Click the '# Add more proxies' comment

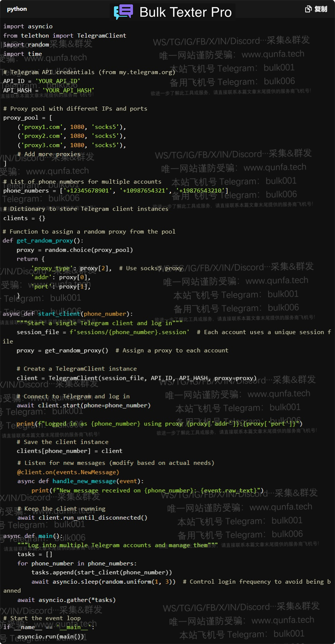click(49, 154)
